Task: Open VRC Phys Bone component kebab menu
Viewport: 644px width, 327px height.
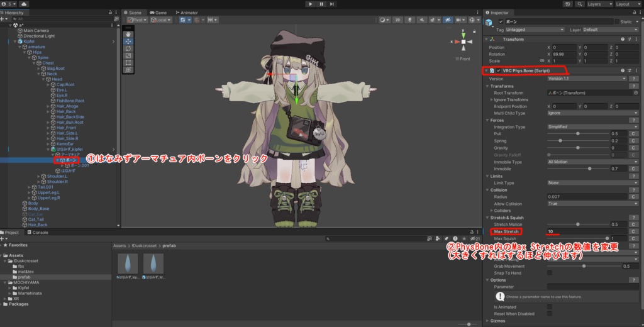Action: point(636,70)
